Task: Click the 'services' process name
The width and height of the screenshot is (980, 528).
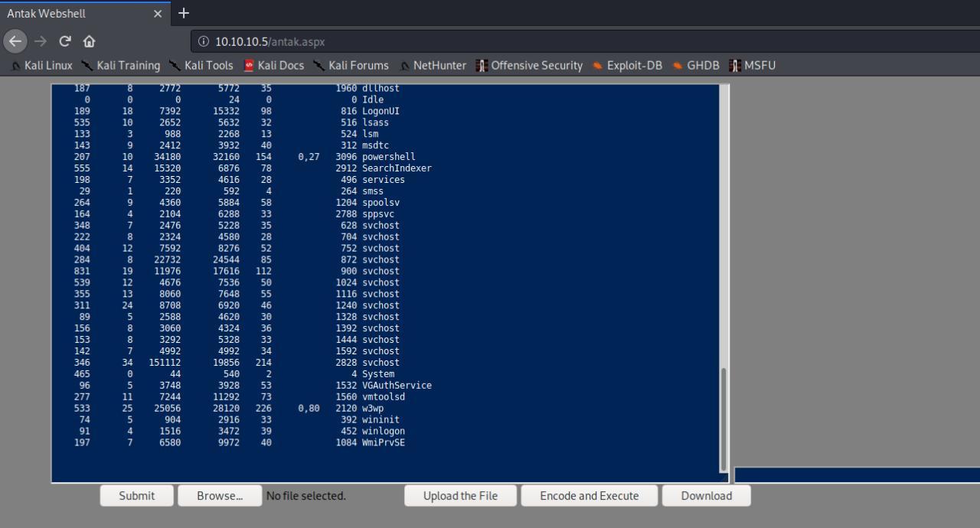Action: tap(384, 180)
